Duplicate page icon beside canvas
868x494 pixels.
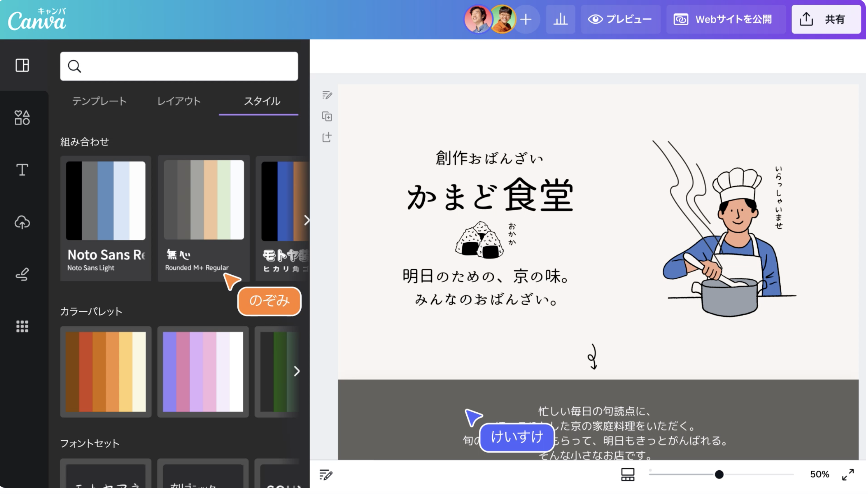tap(327, 116)
